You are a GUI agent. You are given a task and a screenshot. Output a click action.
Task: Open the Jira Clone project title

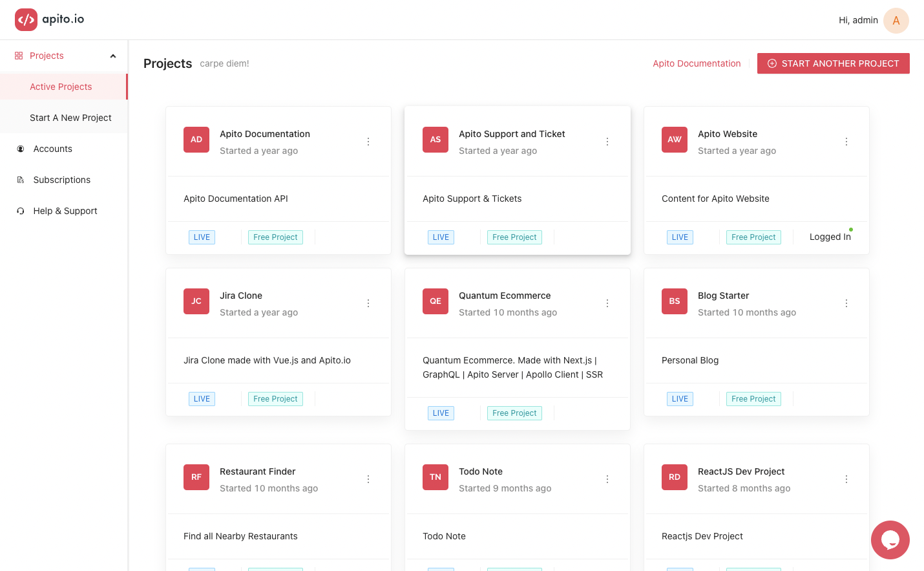pos(241,296)
